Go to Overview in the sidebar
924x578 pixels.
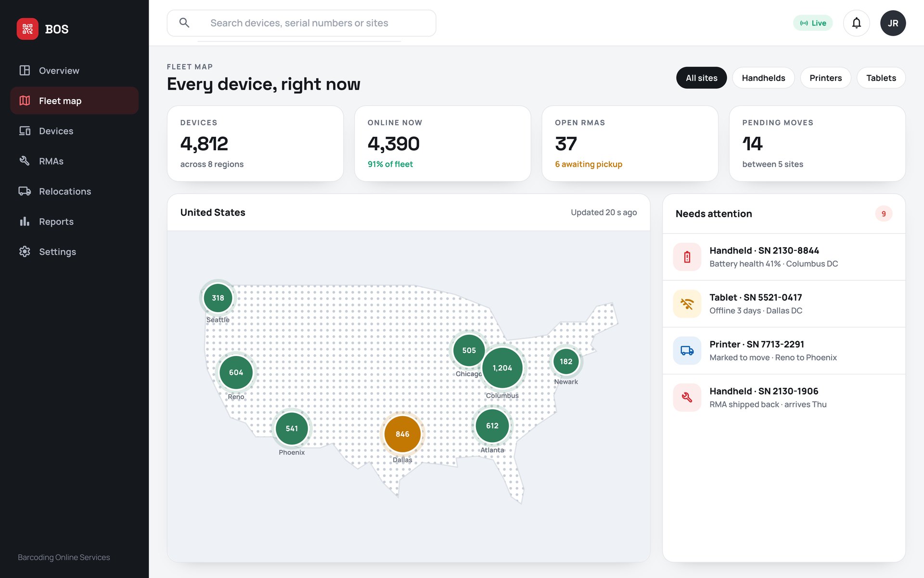(x=74, y=70)
